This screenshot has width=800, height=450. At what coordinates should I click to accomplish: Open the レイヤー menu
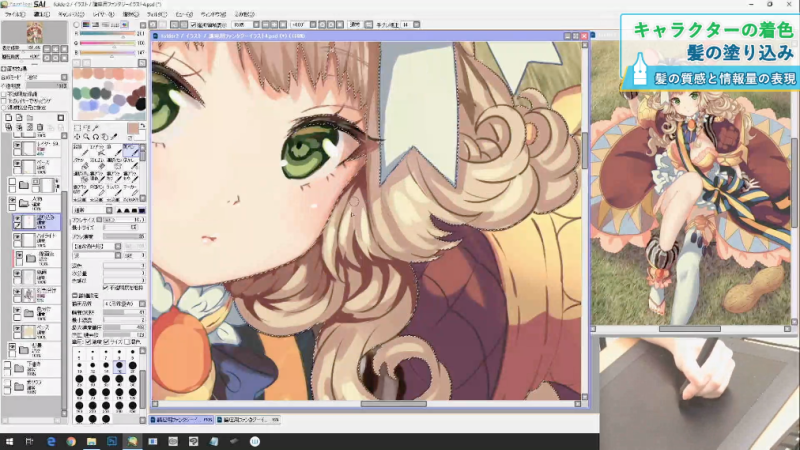(x=104, y=14)
